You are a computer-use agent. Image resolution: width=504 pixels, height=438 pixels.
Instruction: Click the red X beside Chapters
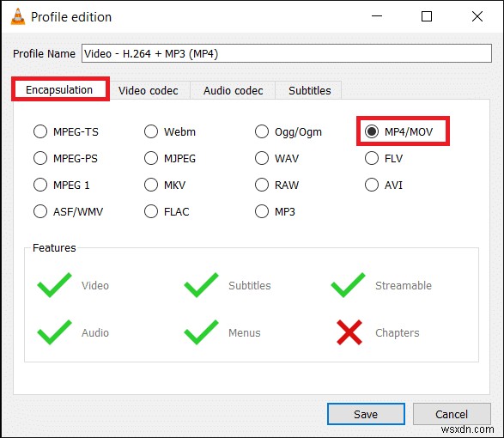coord(349,332)
